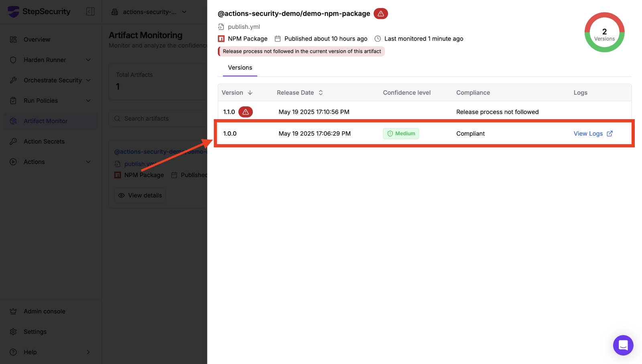Click the Help question mark icon

point(13,352)
